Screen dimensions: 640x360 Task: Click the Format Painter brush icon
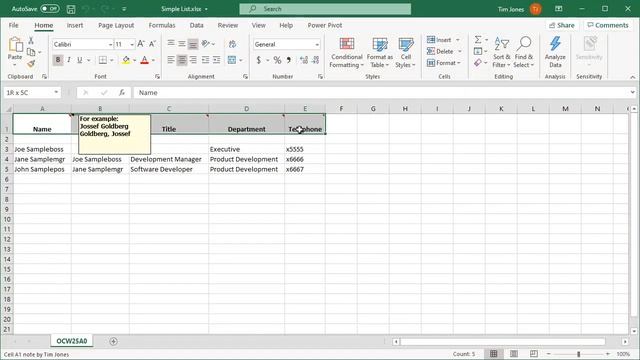click(31, 64)
